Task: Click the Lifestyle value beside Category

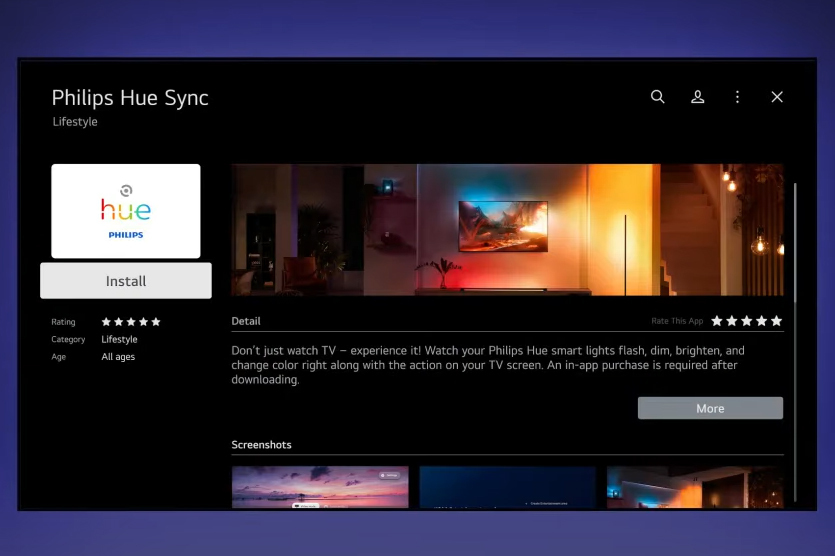Action: click(119, 340)
